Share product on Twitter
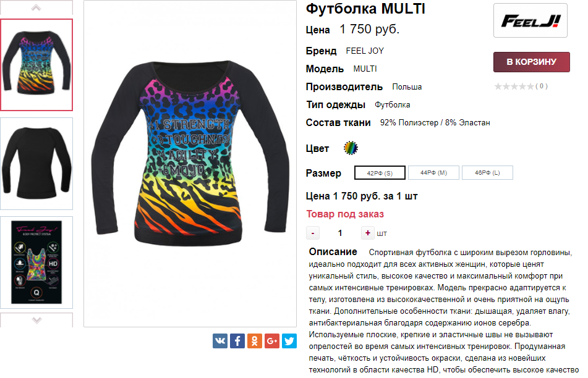Screen dimensions: 588x378 (289, 341)
